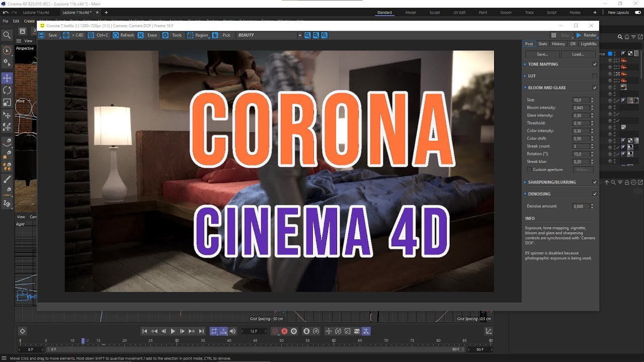Screen dimensions: 644x362
Task: Open the Stats tab
Action: click(543, 44)
